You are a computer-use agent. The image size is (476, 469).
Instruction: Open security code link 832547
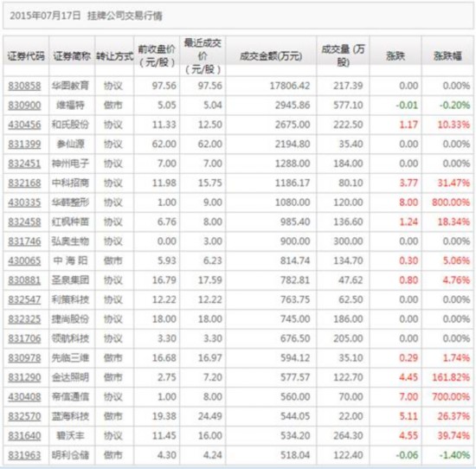tap(24, 299)
